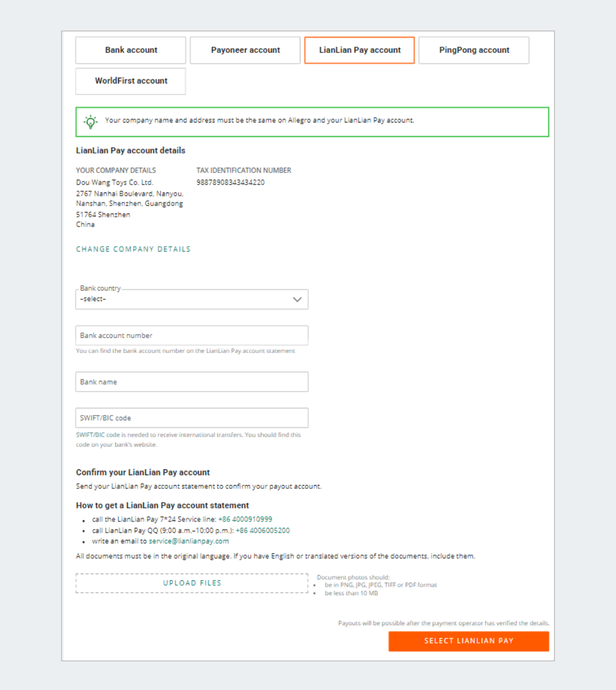Choose the WorldFirst account tab
Viewport: 616px width, 690px height.
click(x=131, y=81)
